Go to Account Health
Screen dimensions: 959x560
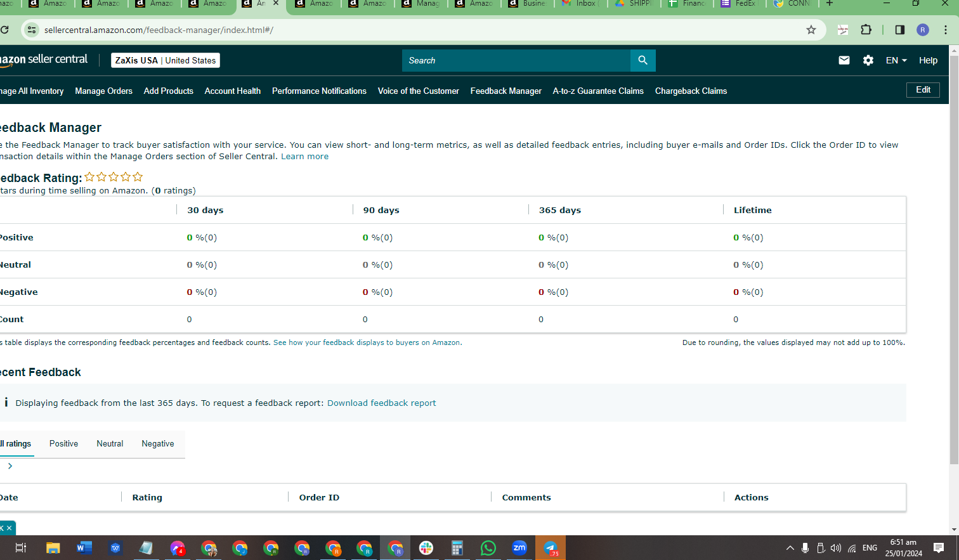coord(233,91)
